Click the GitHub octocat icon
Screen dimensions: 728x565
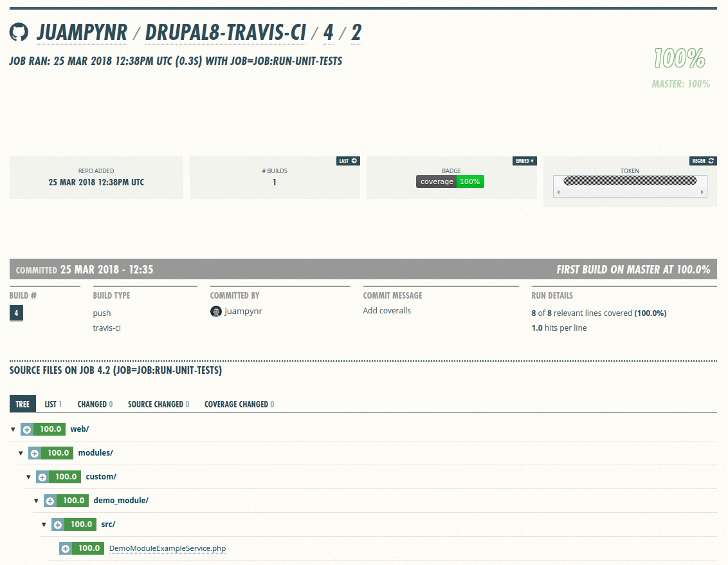(19, 32)
